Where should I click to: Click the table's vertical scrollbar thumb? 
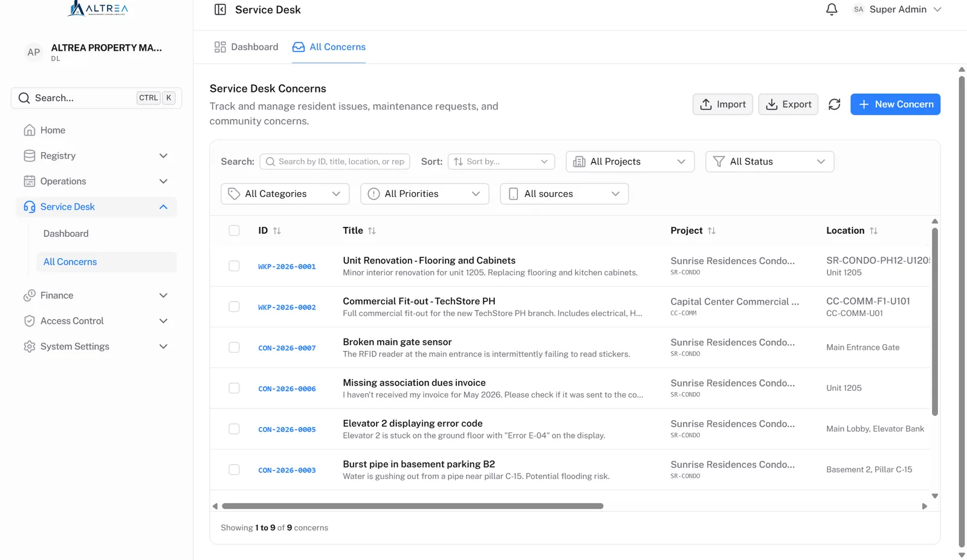click(934, 321)
